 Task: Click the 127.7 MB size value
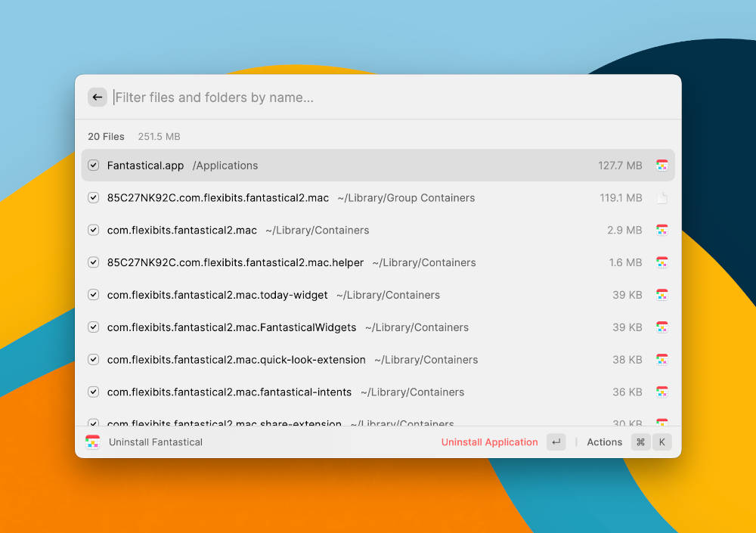pos(620,166)
